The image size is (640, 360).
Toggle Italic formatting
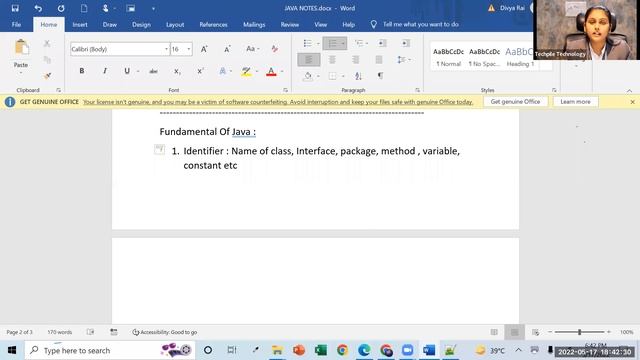[x=104, y=71]
